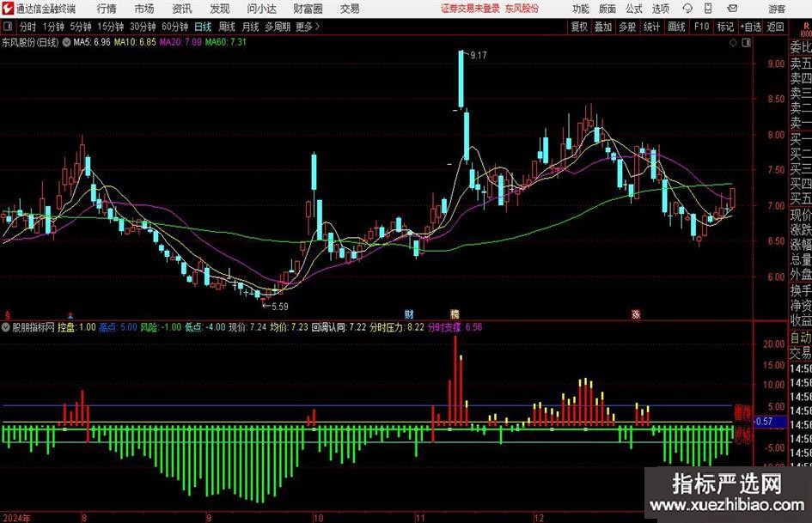Click the 复权 adjustment button

(579, 27)
